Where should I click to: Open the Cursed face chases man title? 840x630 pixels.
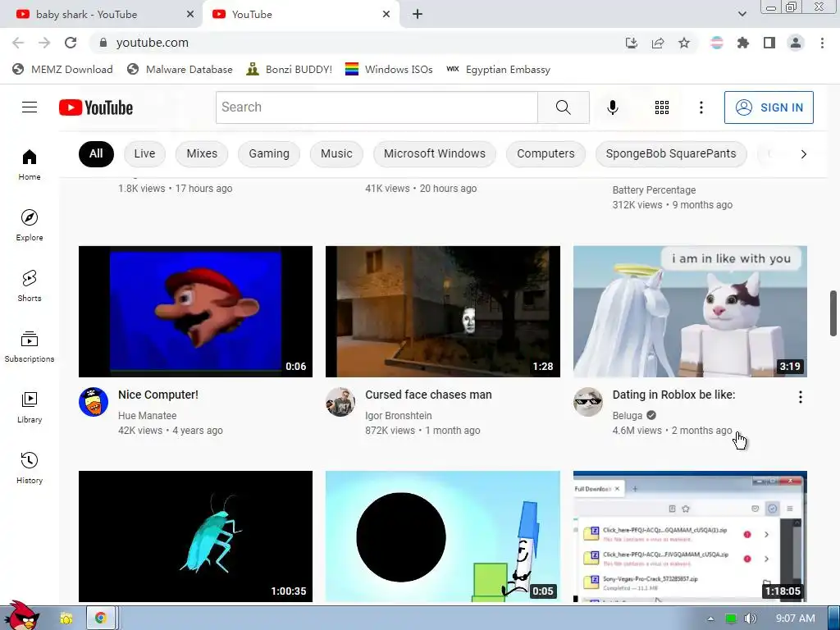pos(428,395)
